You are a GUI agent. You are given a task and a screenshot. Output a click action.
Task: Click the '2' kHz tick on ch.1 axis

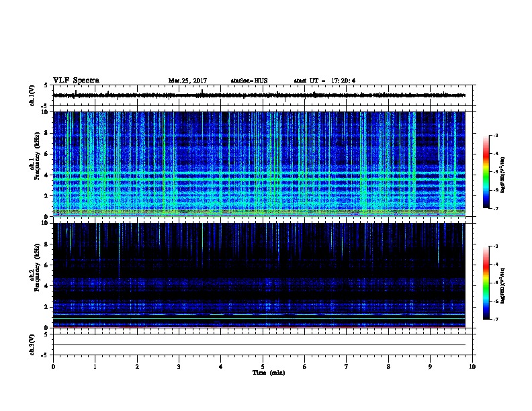pyautogui.click(x=46, y=196)
